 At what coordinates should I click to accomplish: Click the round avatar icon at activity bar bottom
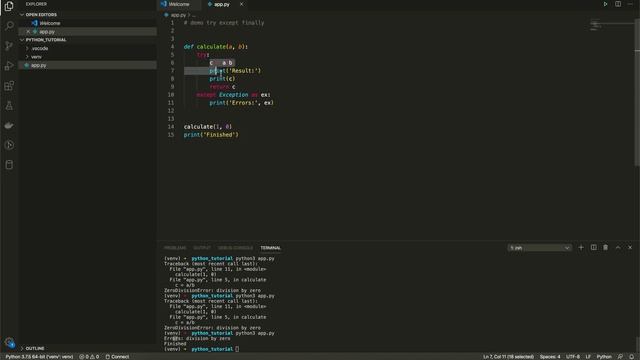point(9,342)
